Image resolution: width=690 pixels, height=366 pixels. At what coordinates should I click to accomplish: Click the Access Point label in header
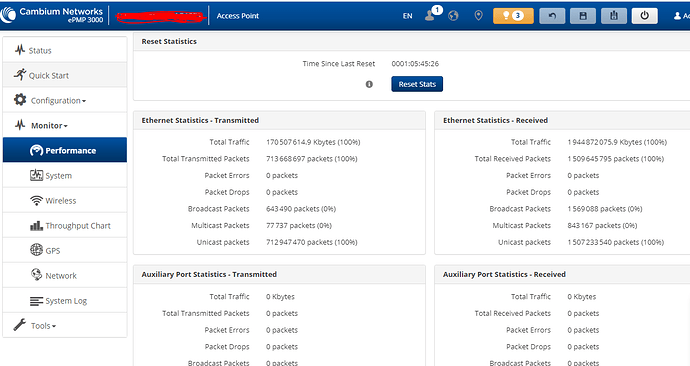click(x=238, y=16)
